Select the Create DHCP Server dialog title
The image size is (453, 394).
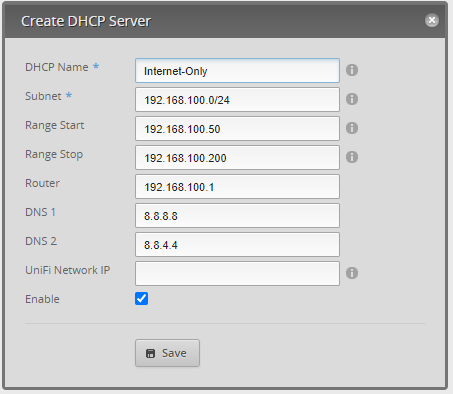86,21
